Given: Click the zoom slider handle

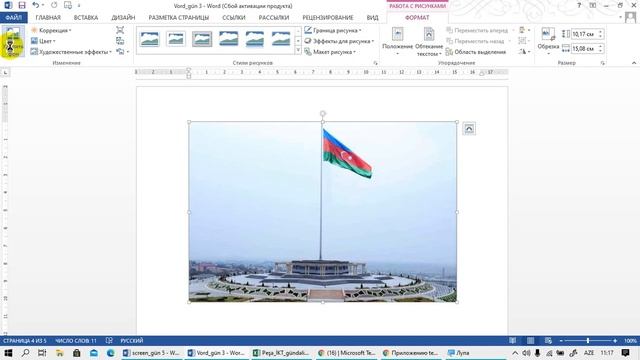Looking at the screenshot, I should click(588, 341).
